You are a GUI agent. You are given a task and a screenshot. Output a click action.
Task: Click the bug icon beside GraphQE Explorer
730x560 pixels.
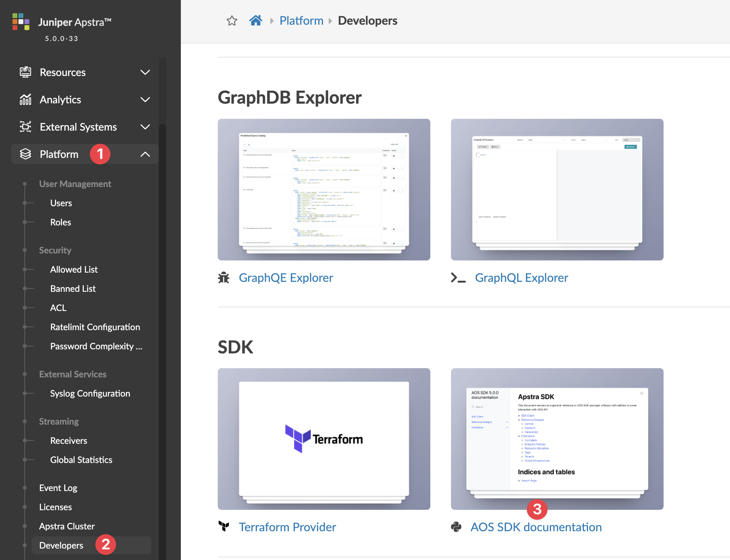(x=224, y=278)
